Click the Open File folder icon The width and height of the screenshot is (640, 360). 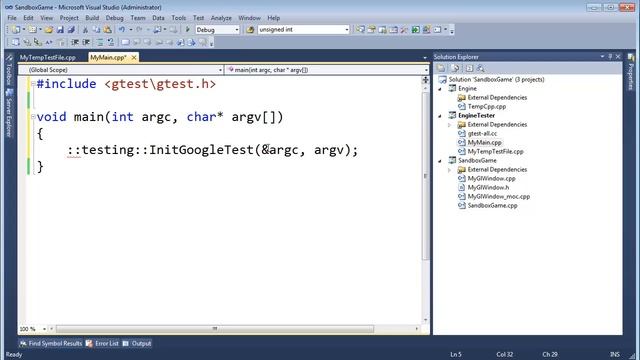(49, 30)
